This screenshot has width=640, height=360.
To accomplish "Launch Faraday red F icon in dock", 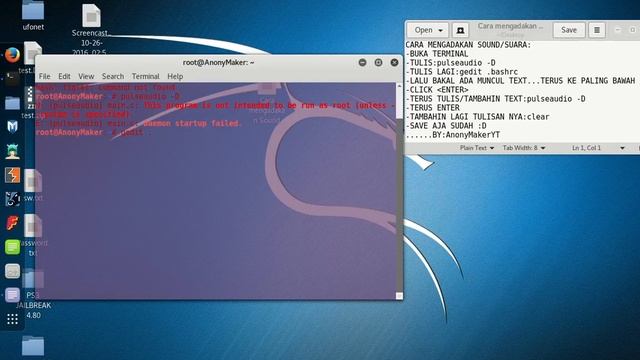I will 12,223.
